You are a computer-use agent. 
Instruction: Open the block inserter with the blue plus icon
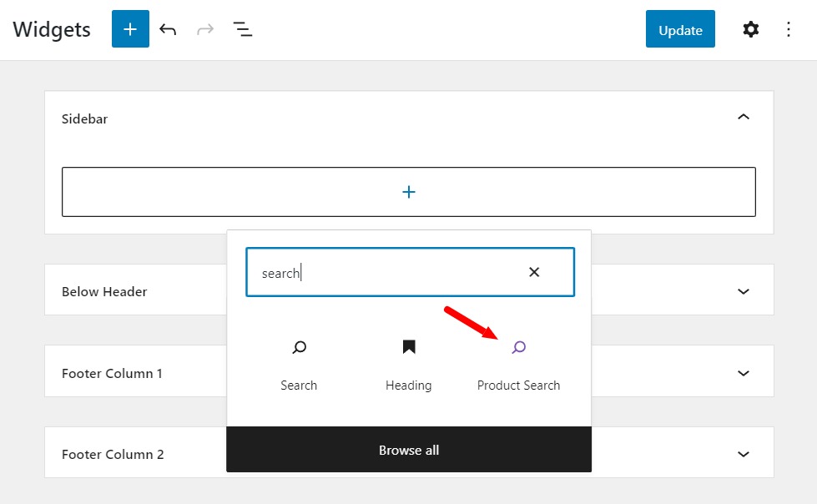[x=129, y=29]
